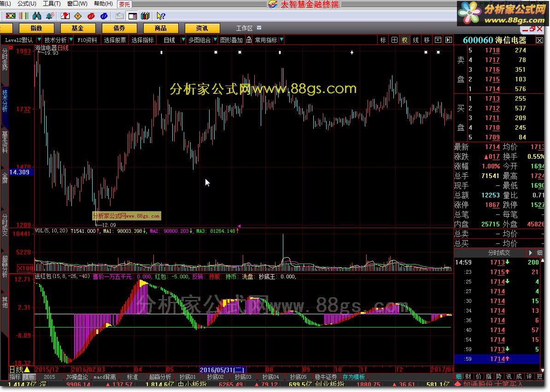Switch to the macd背离 template tab

click(104, 377)
